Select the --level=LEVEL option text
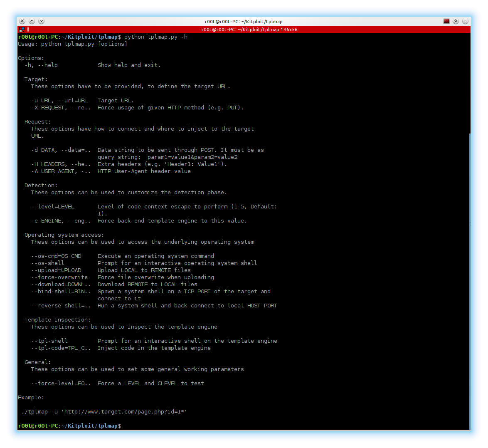488x448 pixels. pyautogui.click(x=53, y=206)
